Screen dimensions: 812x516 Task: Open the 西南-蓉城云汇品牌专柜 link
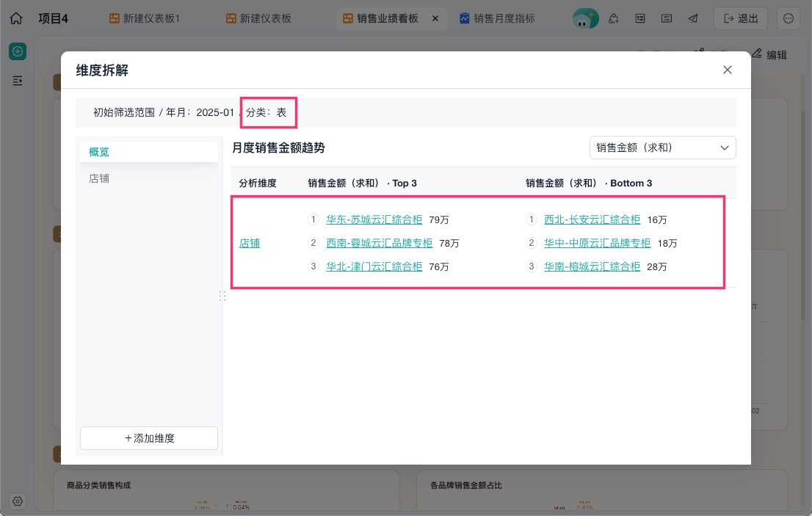pos(380,243)
